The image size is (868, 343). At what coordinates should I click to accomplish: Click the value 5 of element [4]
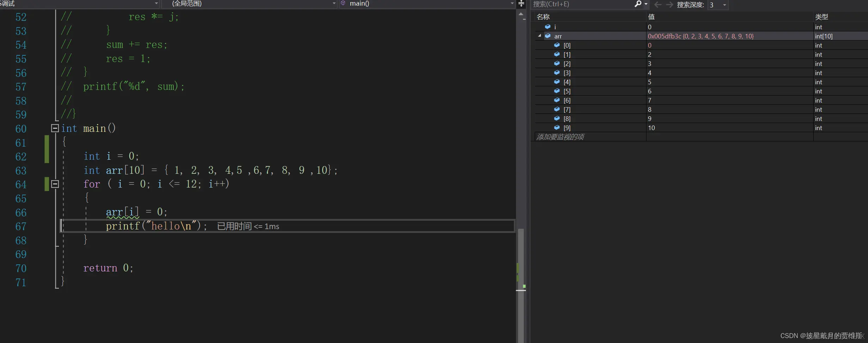pos(650,82)
